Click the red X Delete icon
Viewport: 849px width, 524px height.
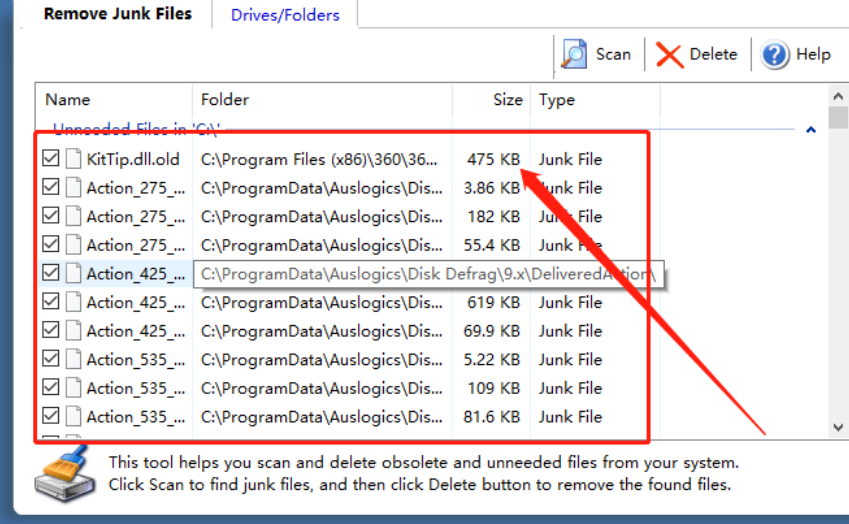[x=669, y=55]
